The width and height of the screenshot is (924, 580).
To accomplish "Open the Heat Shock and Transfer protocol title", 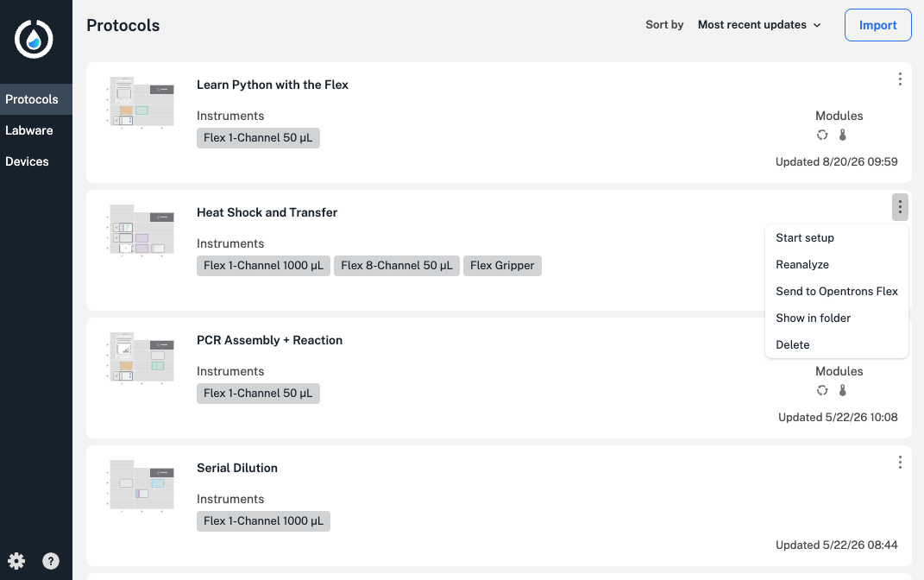I will (267, 213).
